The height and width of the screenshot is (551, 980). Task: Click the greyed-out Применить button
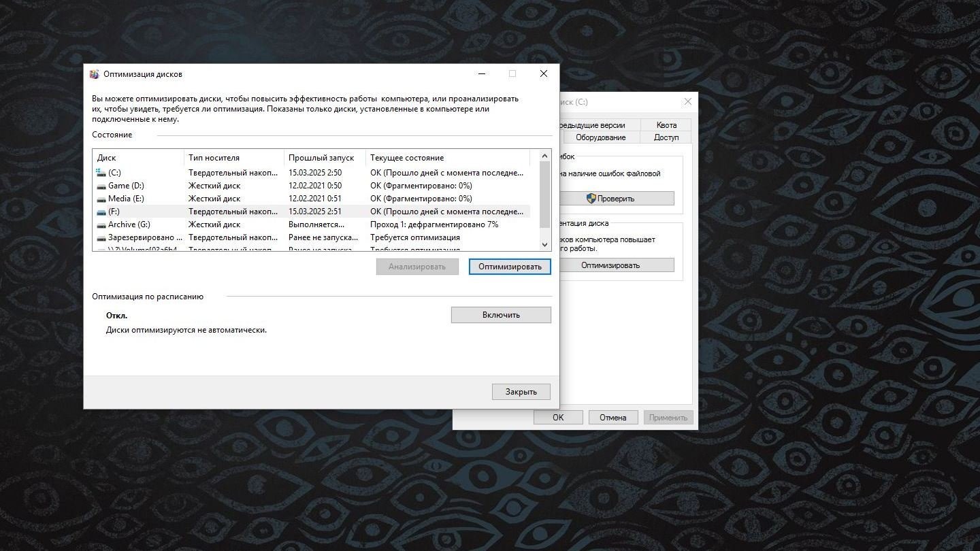pyautogui.click(x=668, y=418)
